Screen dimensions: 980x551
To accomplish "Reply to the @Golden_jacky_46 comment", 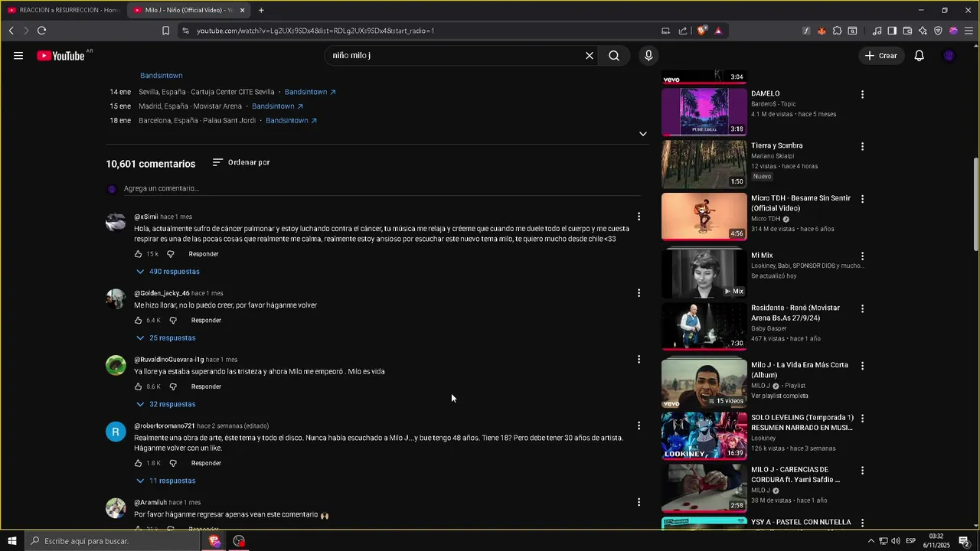I will pyautogui.click(x=206, y=321).
